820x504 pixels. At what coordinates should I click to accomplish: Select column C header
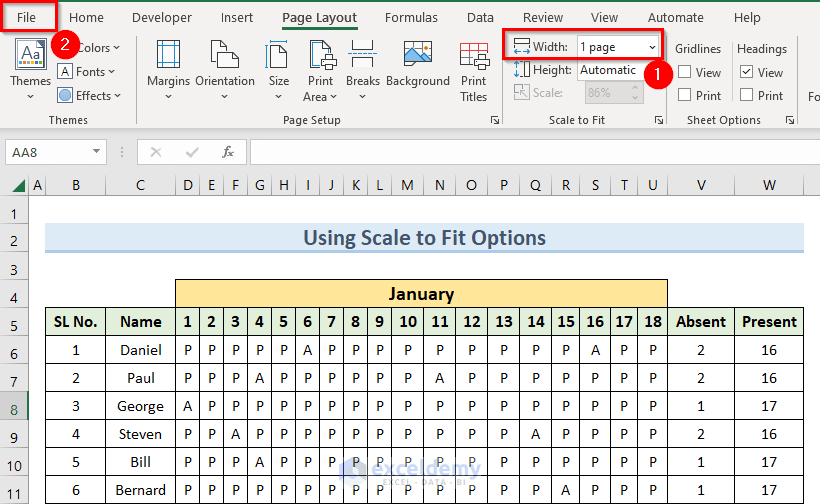tap(140, 185)
